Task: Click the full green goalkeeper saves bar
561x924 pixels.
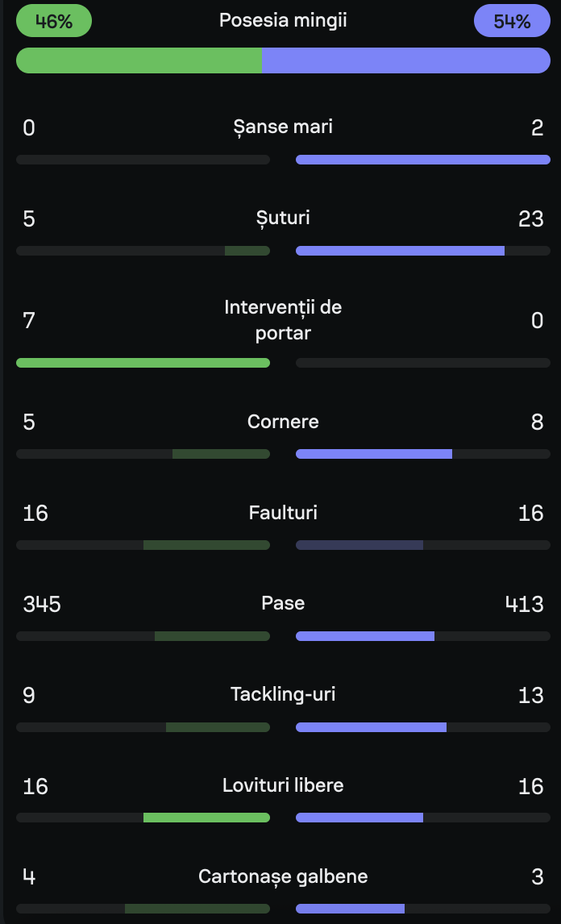Action: [143, 363]
